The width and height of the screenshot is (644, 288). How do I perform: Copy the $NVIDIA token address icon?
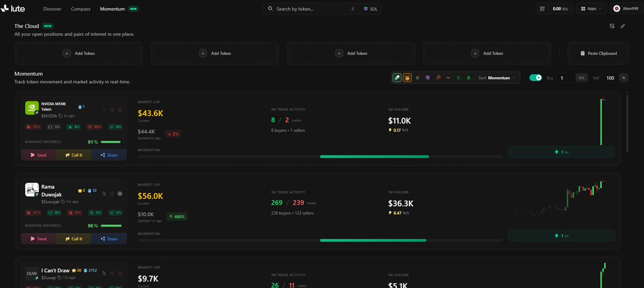tap(61, 116)
